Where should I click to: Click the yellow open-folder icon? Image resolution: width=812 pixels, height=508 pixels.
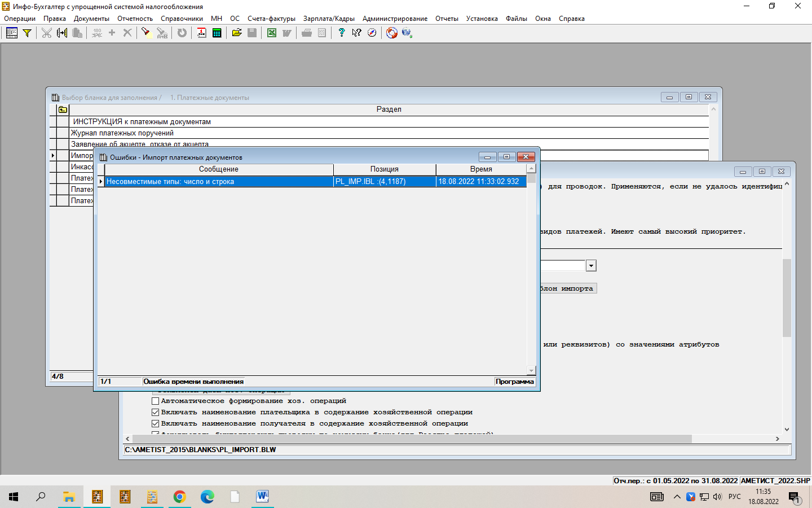(237, 33)
